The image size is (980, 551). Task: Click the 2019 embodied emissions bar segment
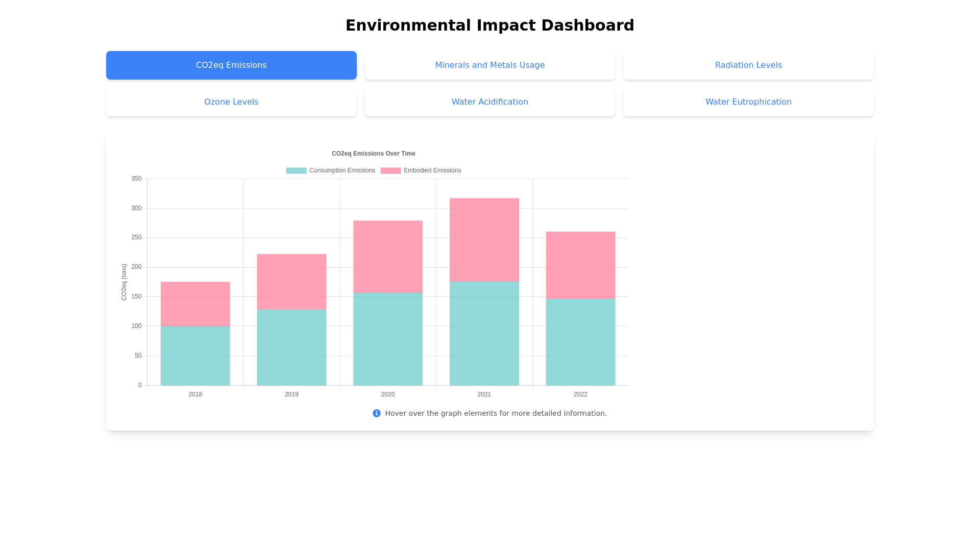pyautogui.click(x=291, y=282)
